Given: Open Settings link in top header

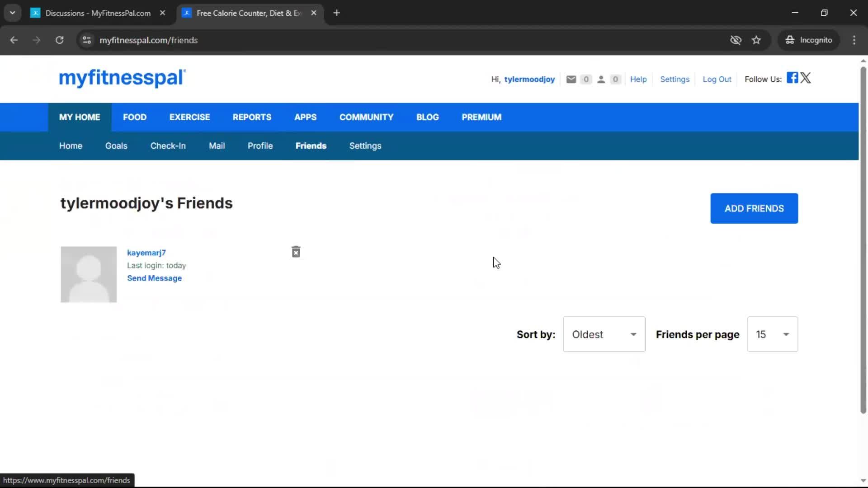Looking at the screenshot, I should (x=675, y=80).
